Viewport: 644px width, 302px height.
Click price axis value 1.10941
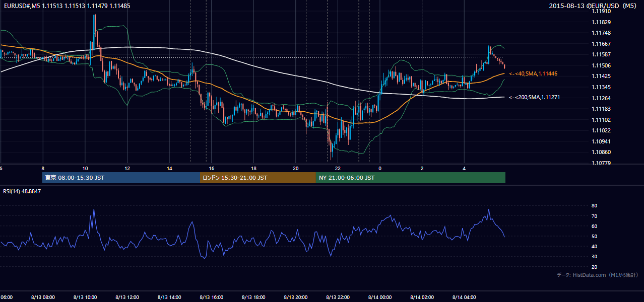601,141
